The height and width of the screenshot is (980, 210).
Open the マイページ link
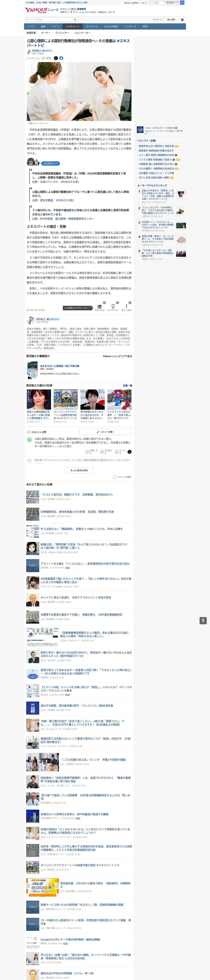click(x=157, y=20)
